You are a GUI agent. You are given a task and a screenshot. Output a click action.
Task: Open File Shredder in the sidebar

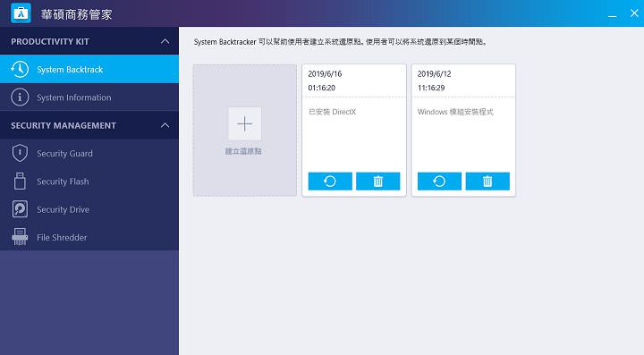point(89,237)
